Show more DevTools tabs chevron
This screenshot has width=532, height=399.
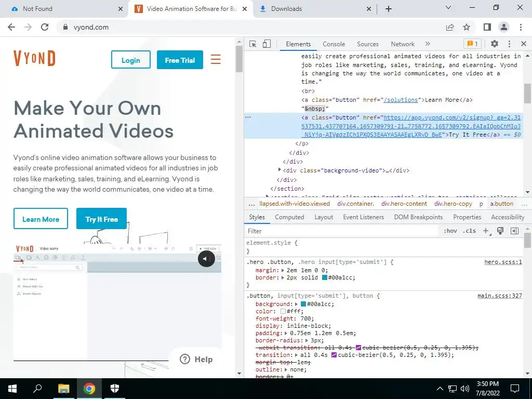tap(428, 44)
